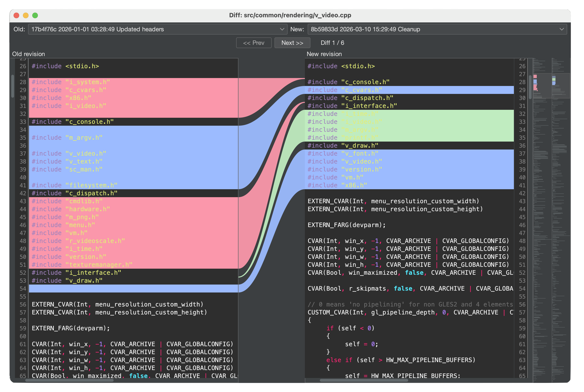Click the chevron on the Old revision selector
584x392 pixels.
pyautogui.click(x=282, y=29)
